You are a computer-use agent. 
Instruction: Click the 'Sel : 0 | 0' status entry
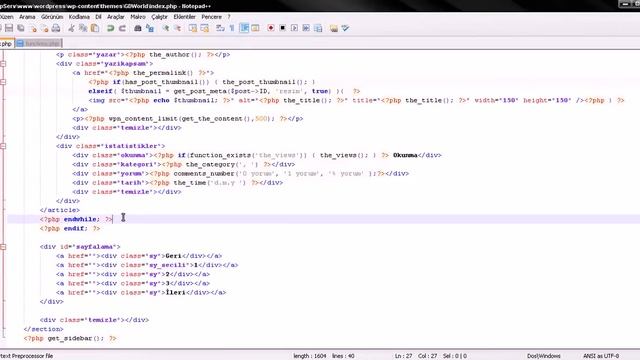(455, 356)
